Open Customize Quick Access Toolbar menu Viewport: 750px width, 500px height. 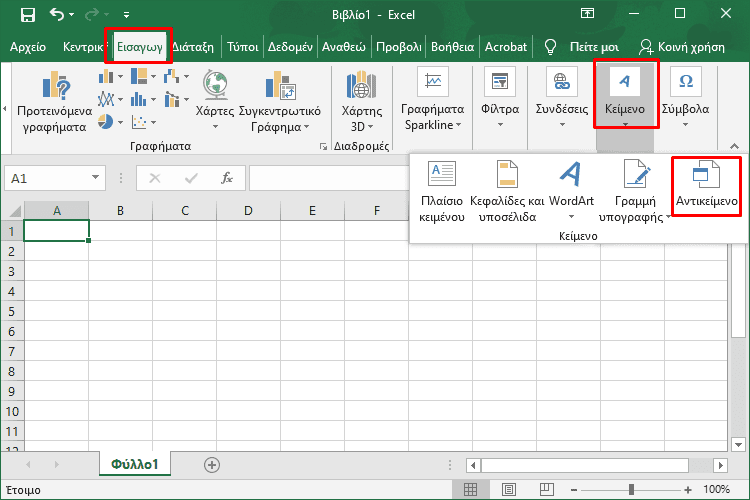click(126, 15)
